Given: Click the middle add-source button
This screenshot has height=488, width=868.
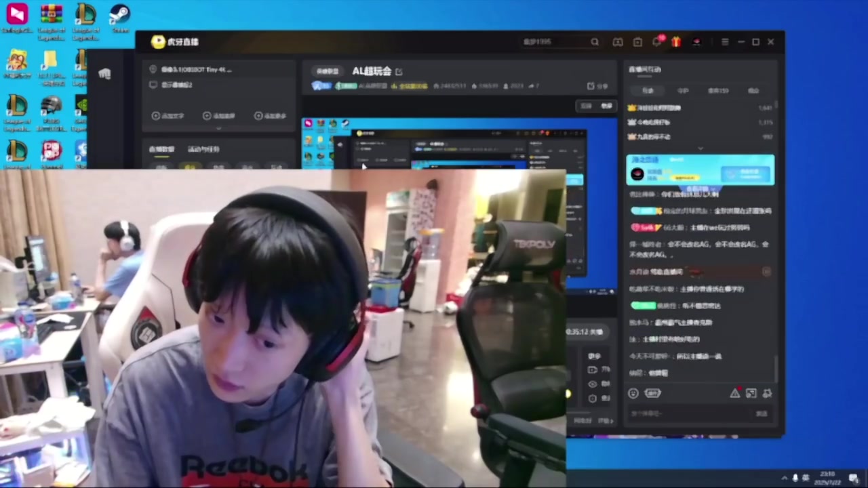Looking at the screenshot, I should (x=219, y=116).
